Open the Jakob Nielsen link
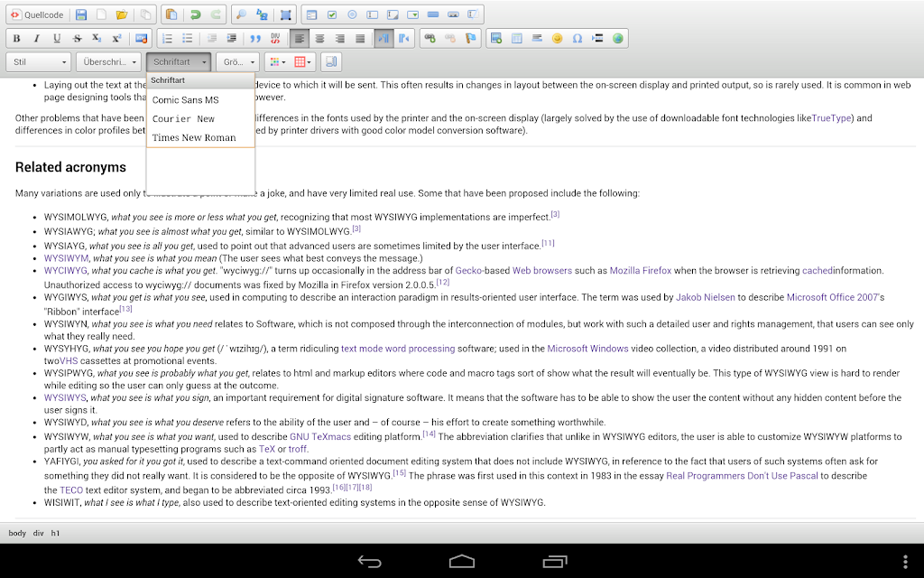This screenshot has height=578, width=924. point(705,297)
